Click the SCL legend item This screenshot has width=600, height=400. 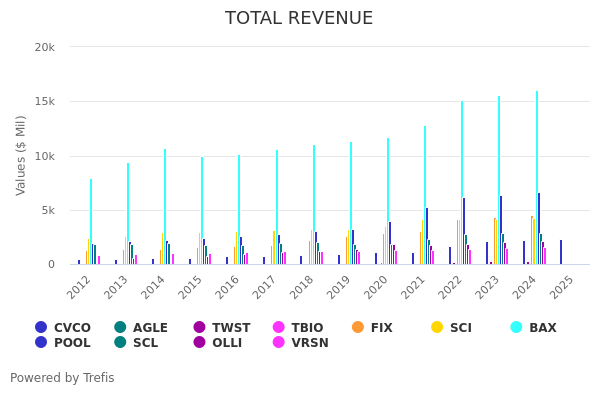tap(135, 343)
